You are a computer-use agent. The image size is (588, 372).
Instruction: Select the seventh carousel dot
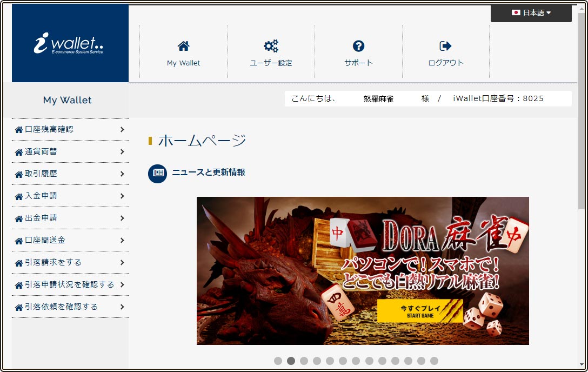[x=356, y=361]
